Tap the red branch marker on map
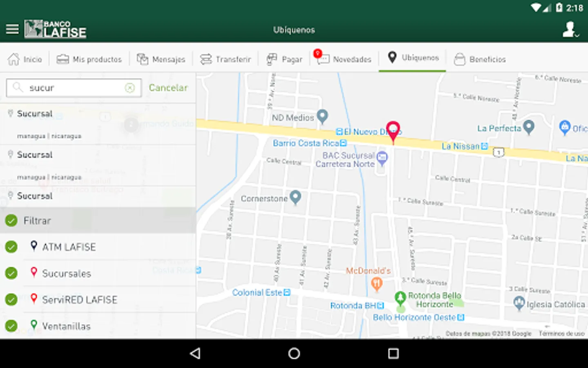Screen dimensions: 588x368 click(x=393, y=132)
